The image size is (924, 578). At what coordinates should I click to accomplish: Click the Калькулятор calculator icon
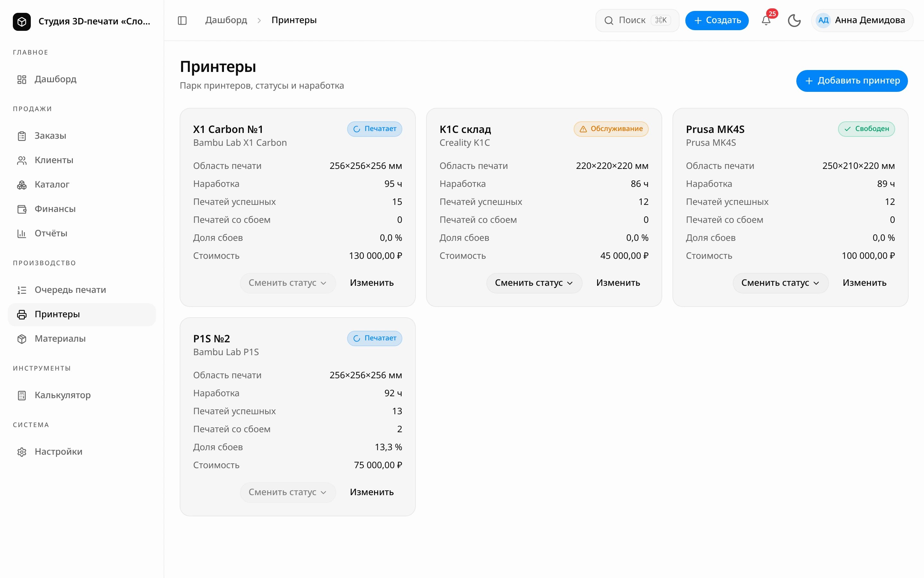pyautogui.click(x=22, y=395)
